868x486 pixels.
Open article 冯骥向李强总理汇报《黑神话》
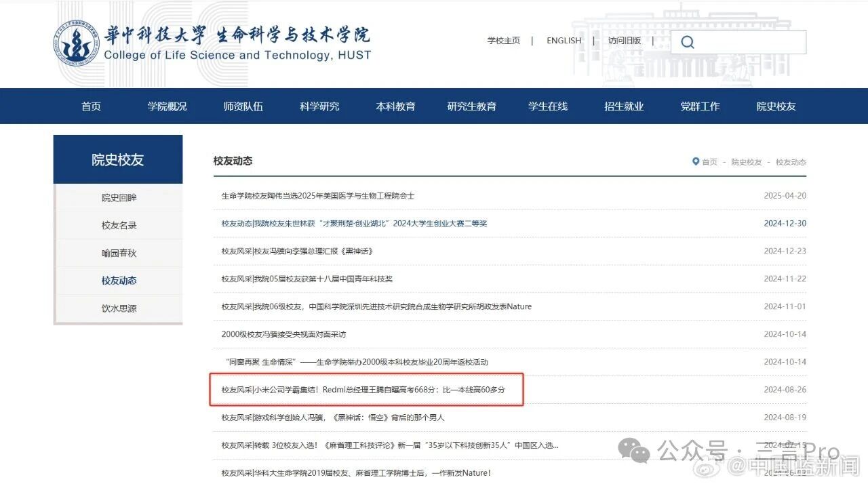point(297,251)
